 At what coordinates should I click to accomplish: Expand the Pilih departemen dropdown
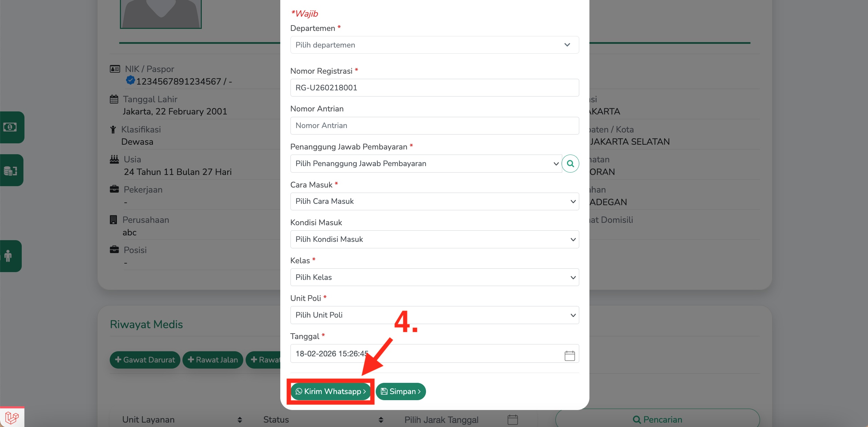click(x=434, y=45)
